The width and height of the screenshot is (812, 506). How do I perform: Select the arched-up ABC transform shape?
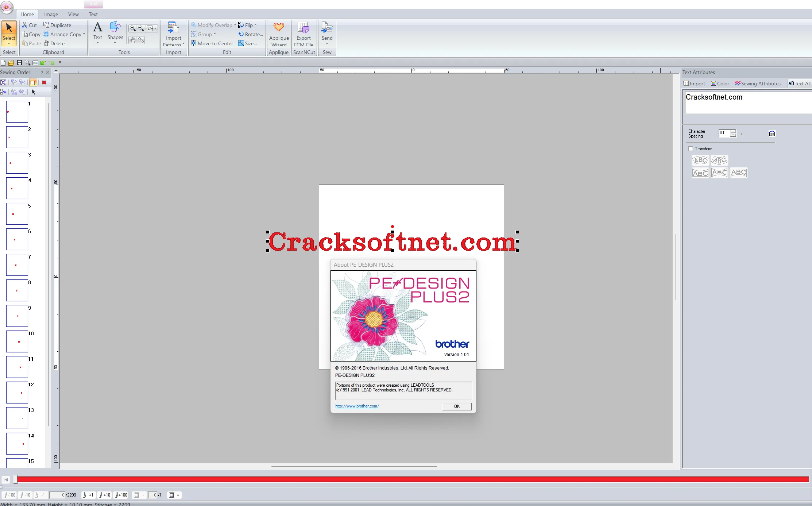(700, 160)
